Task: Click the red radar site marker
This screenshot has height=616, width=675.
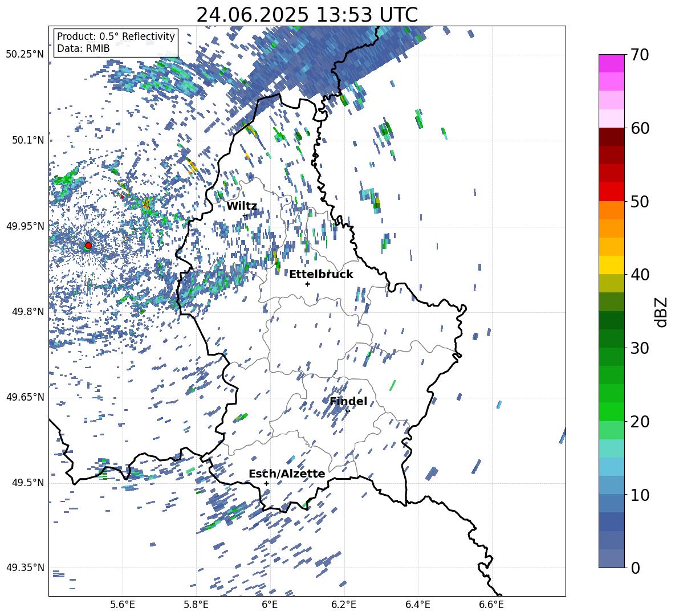Action: point(88,245)
